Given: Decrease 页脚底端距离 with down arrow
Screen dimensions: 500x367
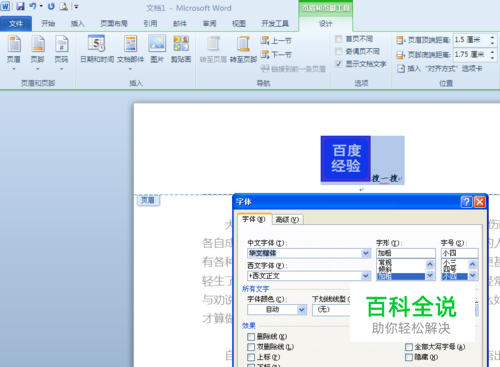Looking at the screenshot, I should 492,58.
